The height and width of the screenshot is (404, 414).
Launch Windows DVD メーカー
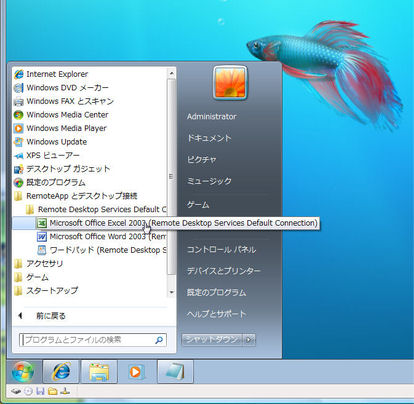coord(61,88)
